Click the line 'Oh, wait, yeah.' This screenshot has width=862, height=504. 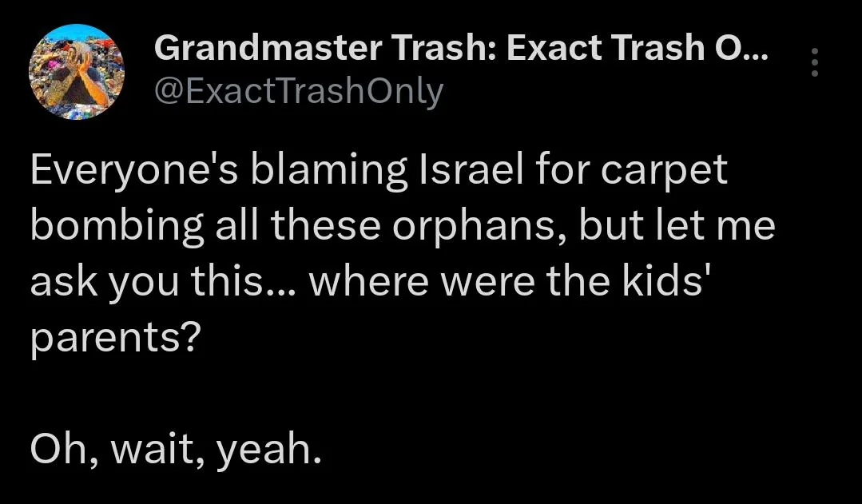(176, 449)
